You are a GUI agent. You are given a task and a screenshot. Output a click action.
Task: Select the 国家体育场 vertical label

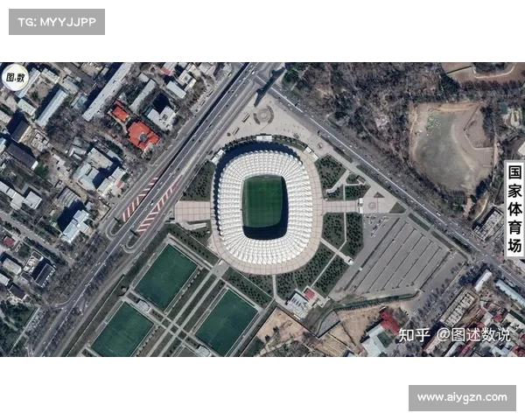pyautogui.click(x=514, y=208)
